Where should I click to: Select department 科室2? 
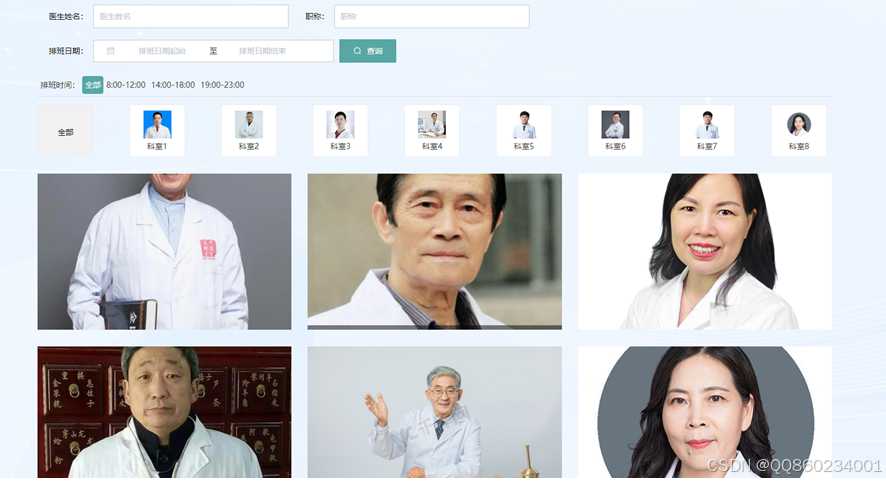click(249, 131)
